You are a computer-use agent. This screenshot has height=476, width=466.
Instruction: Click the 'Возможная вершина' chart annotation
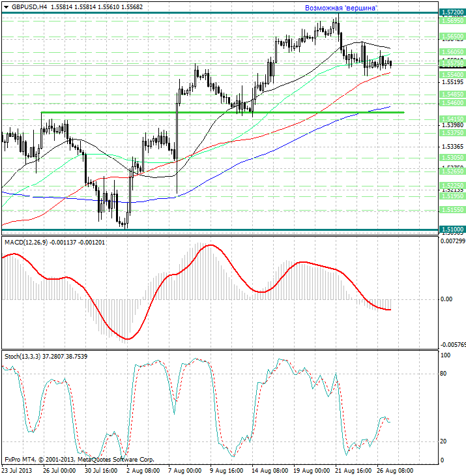tap(342, 8)
